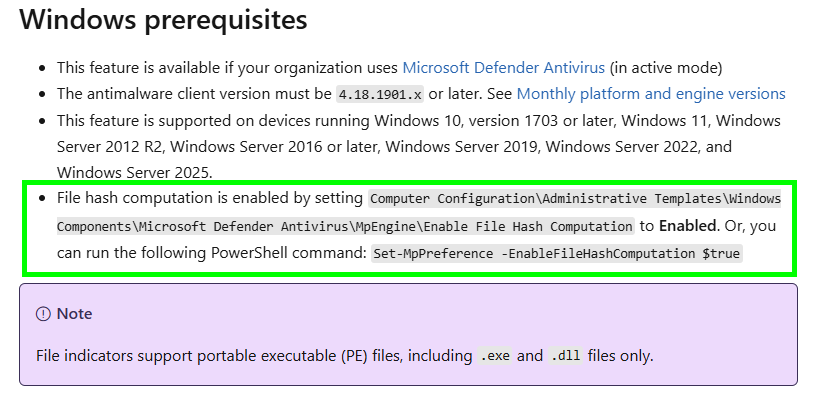Open Monthly platform and engine versions link
Screen dimensions: 816x402
[x=651, y=94]
